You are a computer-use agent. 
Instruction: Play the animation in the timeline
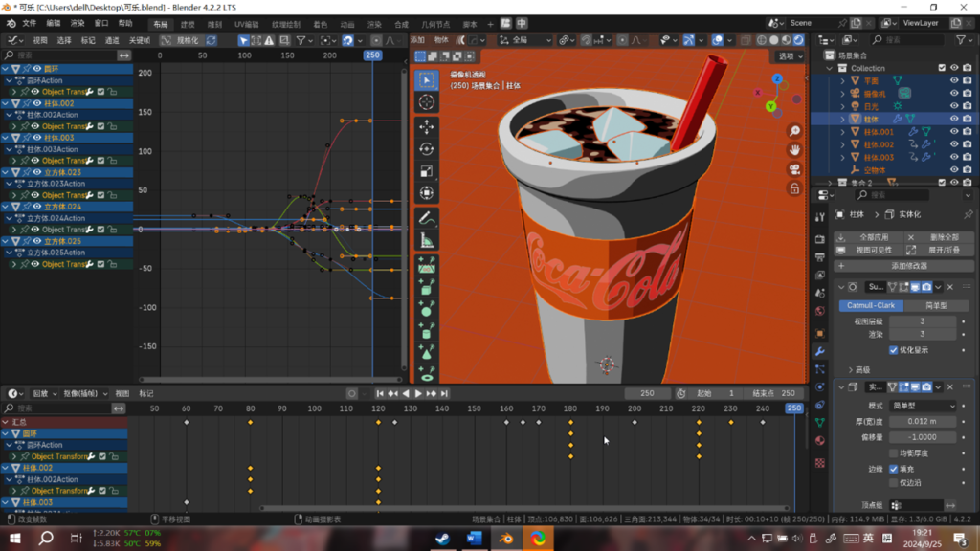418,393
